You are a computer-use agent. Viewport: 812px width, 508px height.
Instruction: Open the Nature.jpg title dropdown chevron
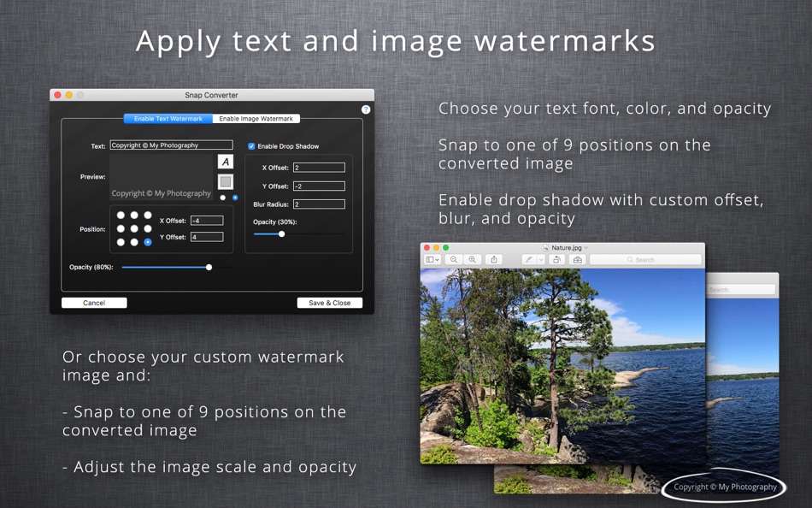click(x=586, y=248)
